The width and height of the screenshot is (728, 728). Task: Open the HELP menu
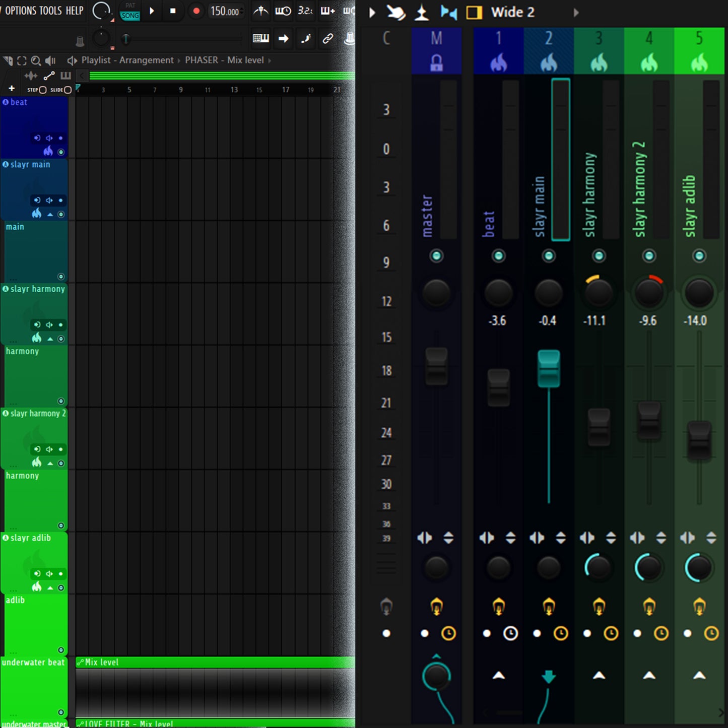coord(74,11)
